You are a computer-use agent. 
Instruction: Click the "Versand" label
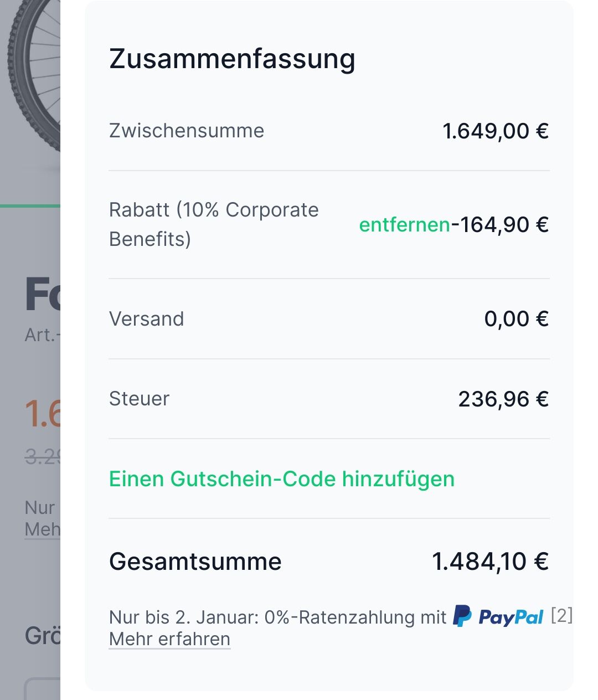(146, 319)
